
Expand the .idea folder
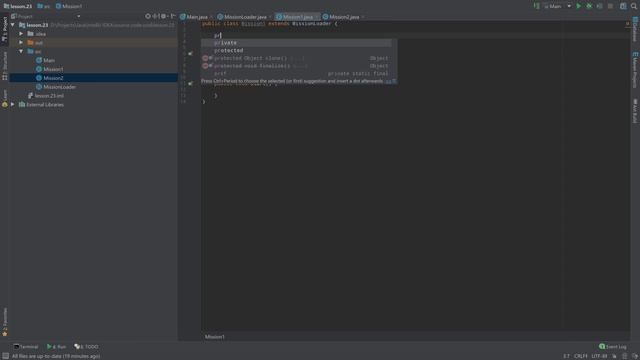[x=21, y=34]
